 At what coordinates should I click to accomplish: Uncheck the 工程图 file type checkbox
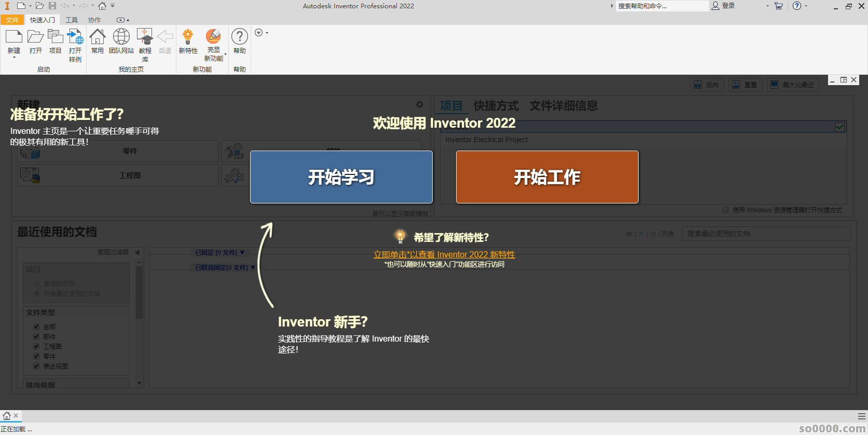coord(36,346)
